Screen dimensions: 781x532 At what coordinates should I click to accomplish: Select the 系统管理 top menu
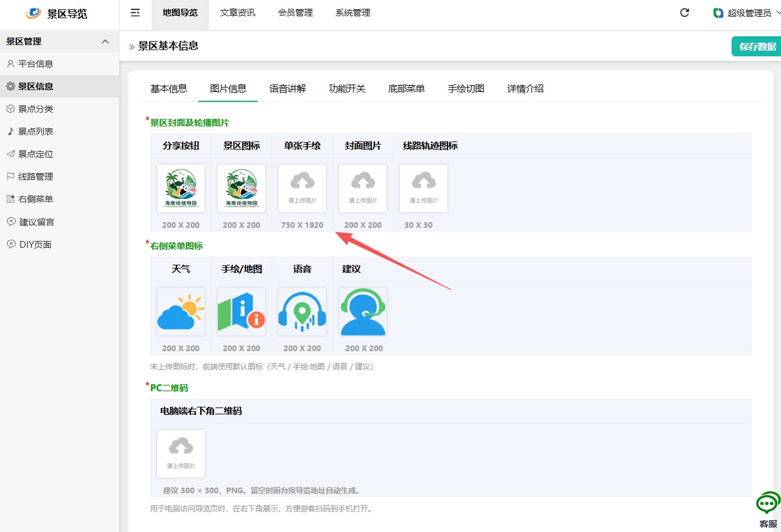353,13
